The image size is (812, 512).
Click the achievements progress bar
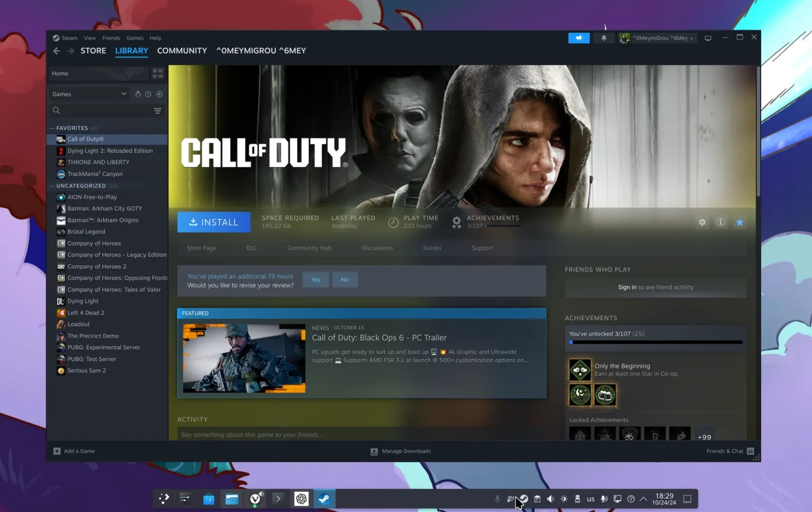[655, 342]
